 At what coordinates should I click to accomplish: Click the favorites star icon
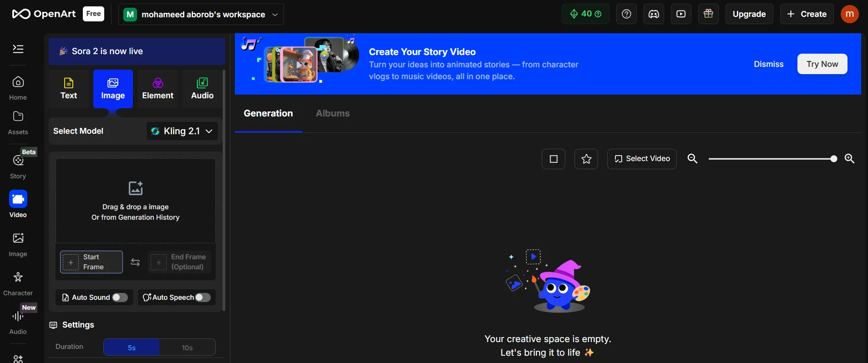click(x=586, y=159)
